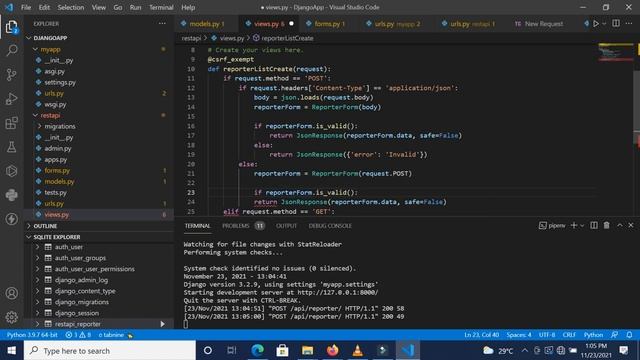Expand the auth_user table
The width and height of the screenshot is (640, 360).
pyautogui.click(x=38, y=247)
